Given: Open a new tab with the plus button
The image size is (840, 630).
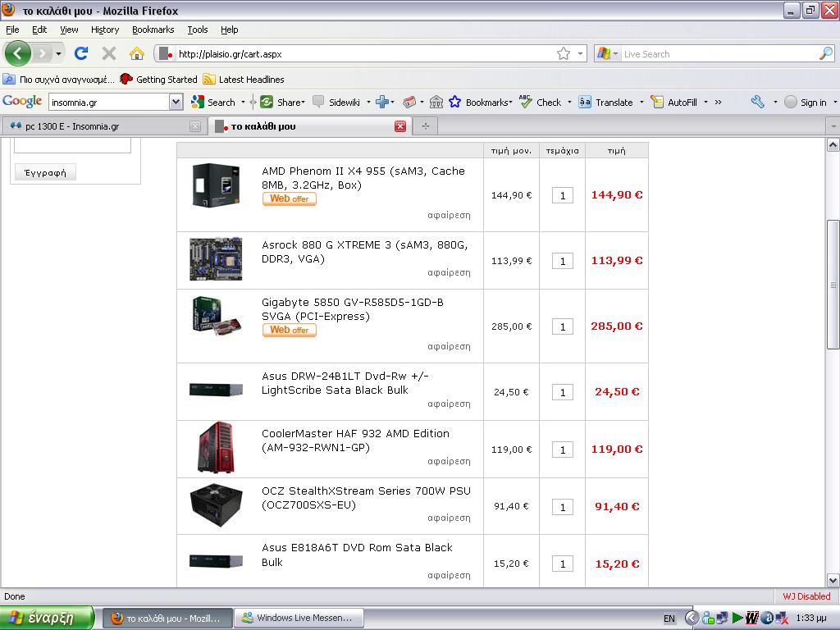Looking at the screenshot, I should (426, 126).
